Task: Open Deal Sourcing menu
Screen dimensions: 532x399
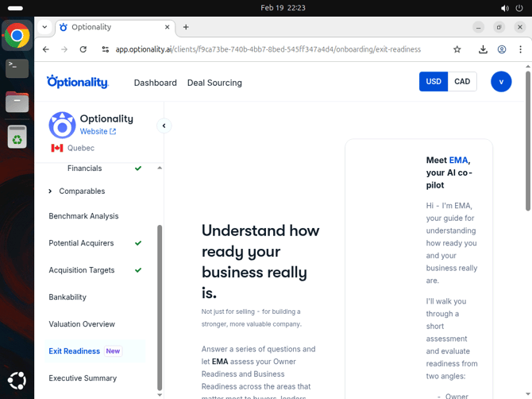Action: [214, 83]
